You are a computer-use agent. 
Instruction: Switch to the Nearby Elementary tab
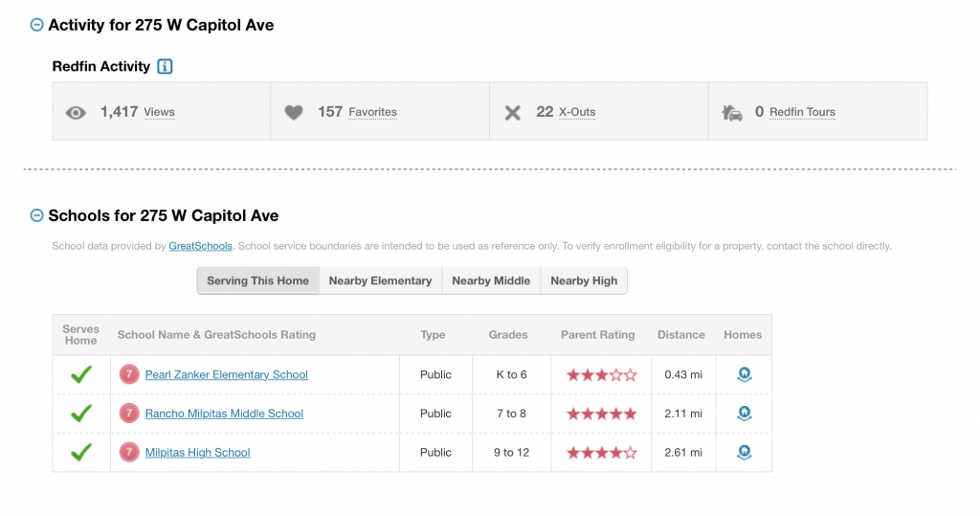click(x=380, y=280)
